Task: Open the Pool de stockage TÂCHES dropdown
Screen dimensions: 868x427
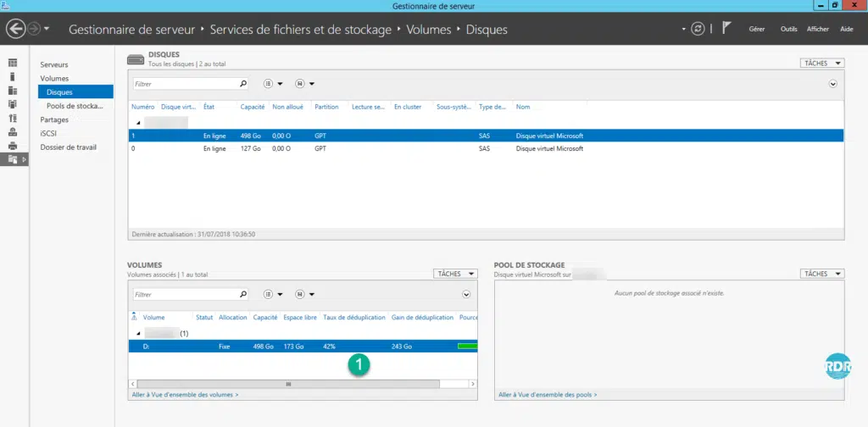Action: (822, 274)
